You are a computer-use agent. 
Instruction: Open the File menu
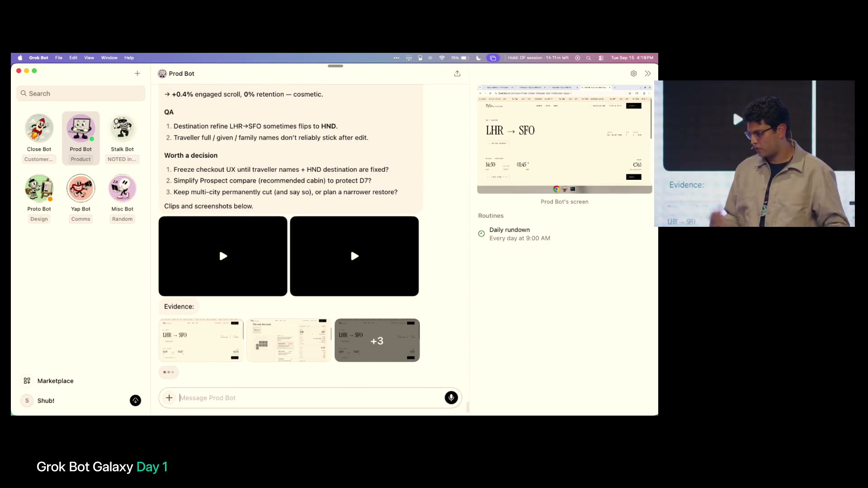point(59,58)
